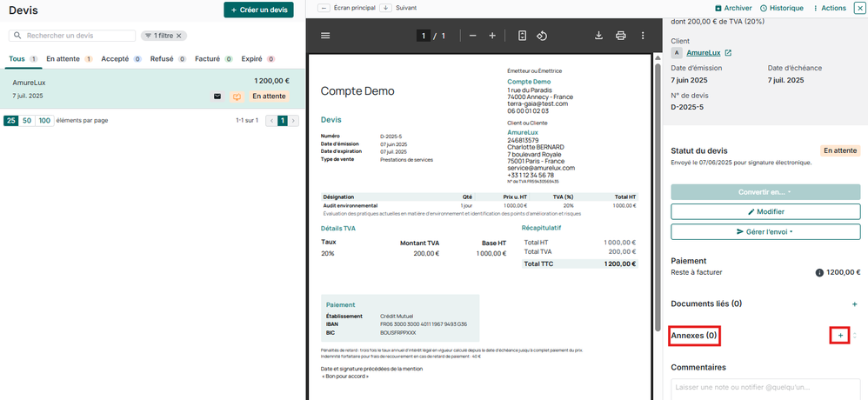Open PDF viewer more options menu

tap(644, 36)
